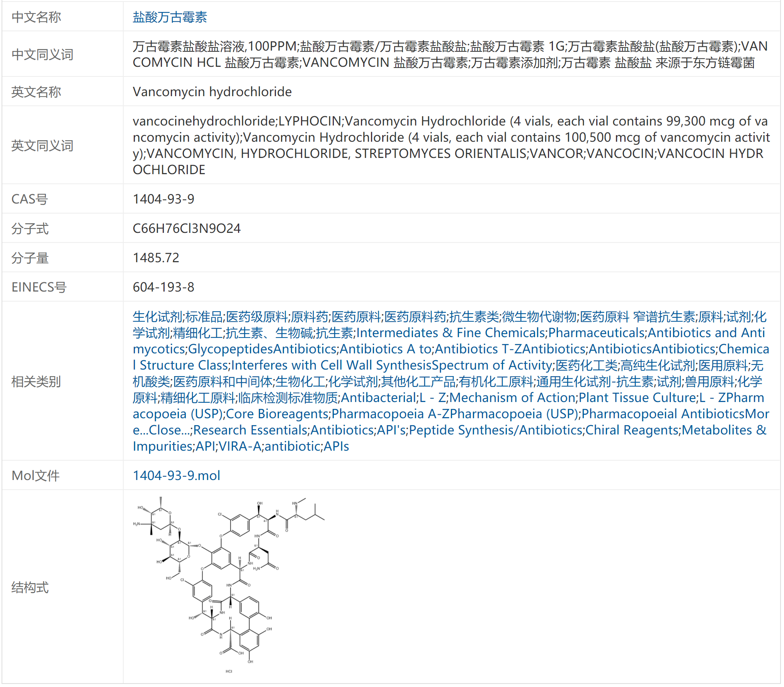Open the VIRA-A category link
Screen dimensions: 784x687
240,446
